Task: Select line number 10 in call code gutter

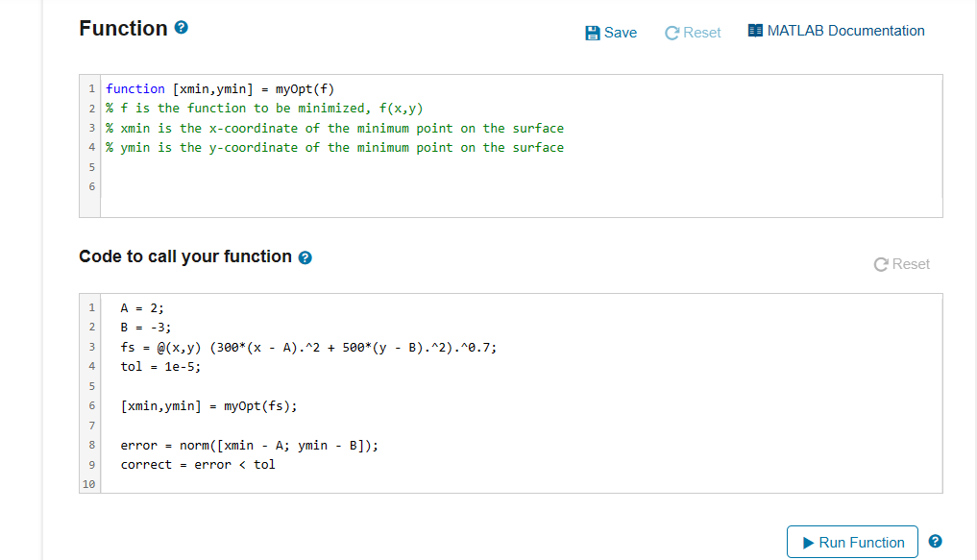Action: point(89,484)
